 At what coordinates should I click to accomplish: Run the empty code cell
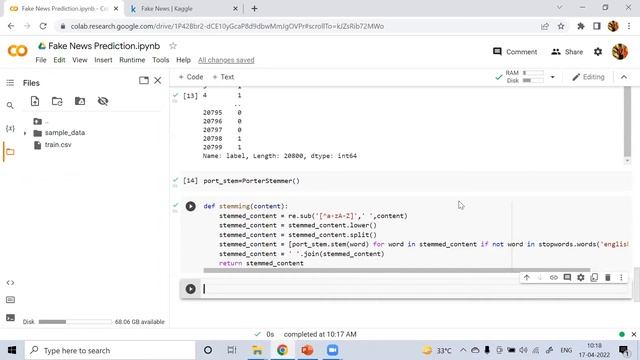pyautogui.click(x=191, y=289)
